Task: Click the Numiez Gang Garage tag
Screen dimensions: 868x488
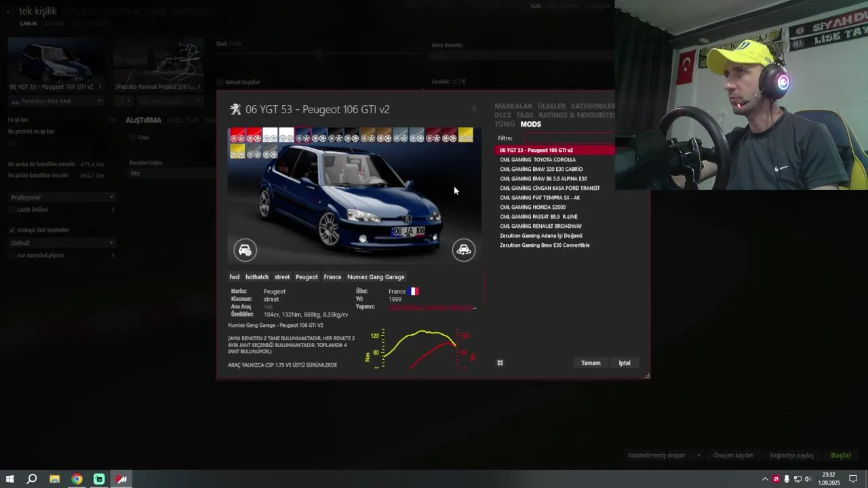Action: [376, 277]
